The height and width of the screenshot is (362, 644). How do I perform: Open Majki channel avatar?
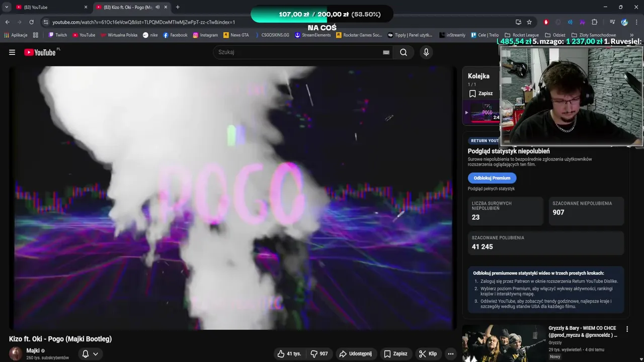pyautogui.click(x=16, y=353)
